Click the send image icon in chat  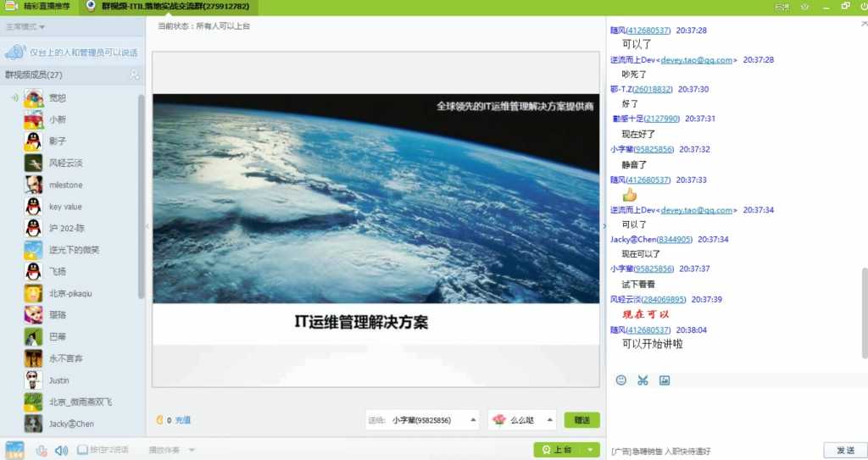tap(665, 380)
